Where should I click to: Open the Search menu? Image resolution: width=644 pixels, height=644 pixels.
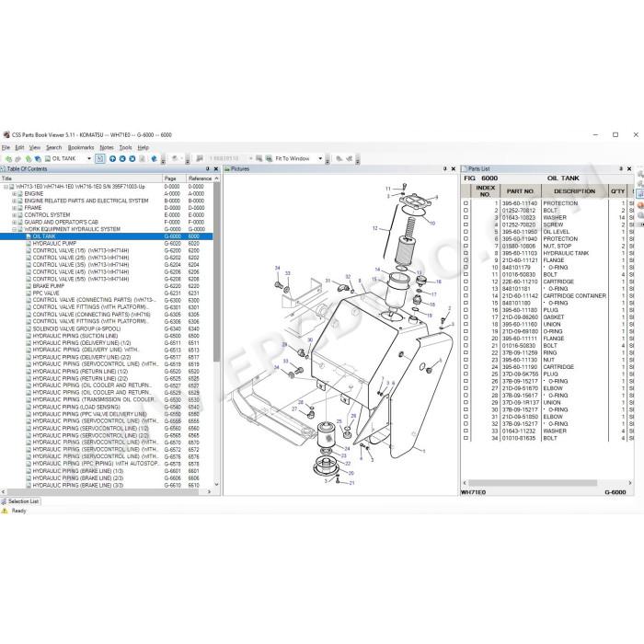[53, 148]
